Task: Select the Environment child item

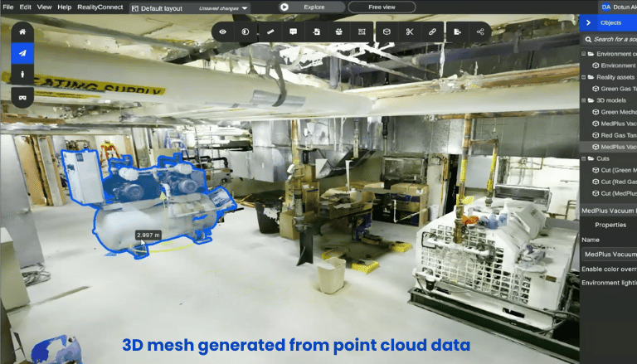Action: click(x=615, y=66)
